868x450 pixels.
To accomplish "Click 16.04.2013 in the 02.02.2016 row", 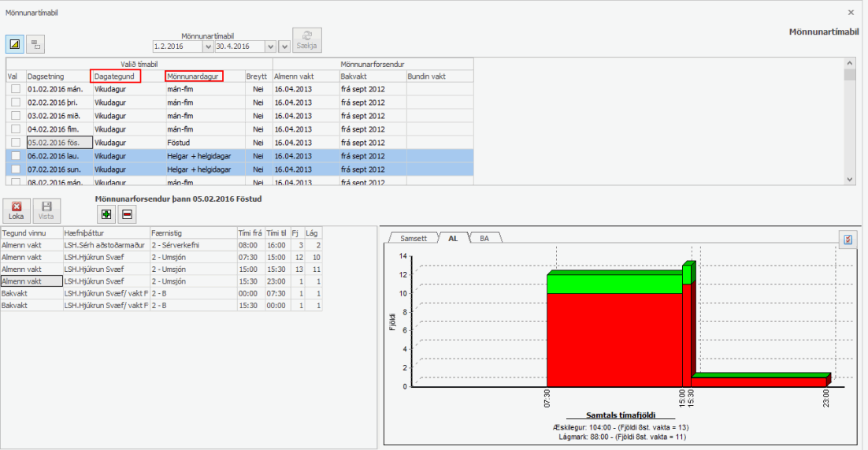I will point(306,102).
